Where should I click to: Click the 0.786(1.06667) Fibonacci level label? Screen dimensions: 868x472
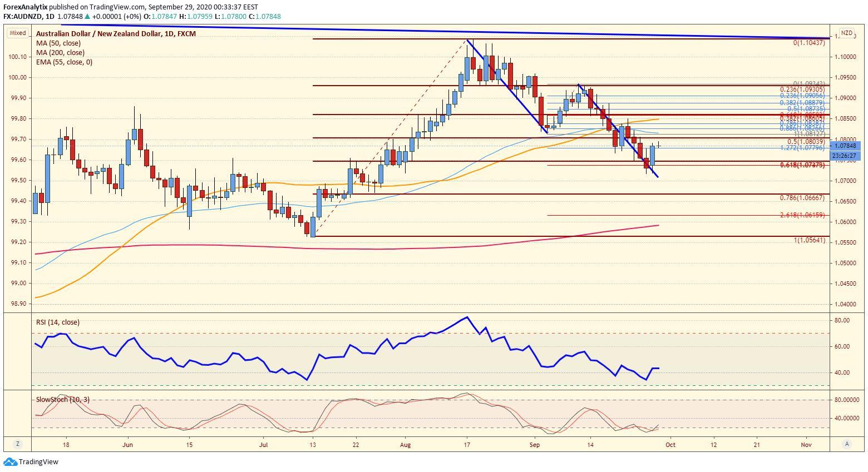pos(802,197)
